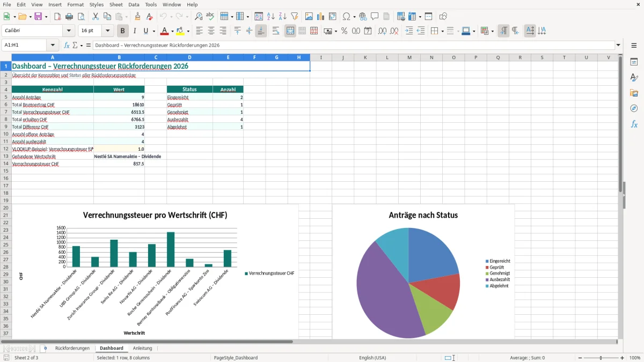644x362 pixels.
Task: Open the Name Box dropdown arrow
Action: (x=53, y=46)
